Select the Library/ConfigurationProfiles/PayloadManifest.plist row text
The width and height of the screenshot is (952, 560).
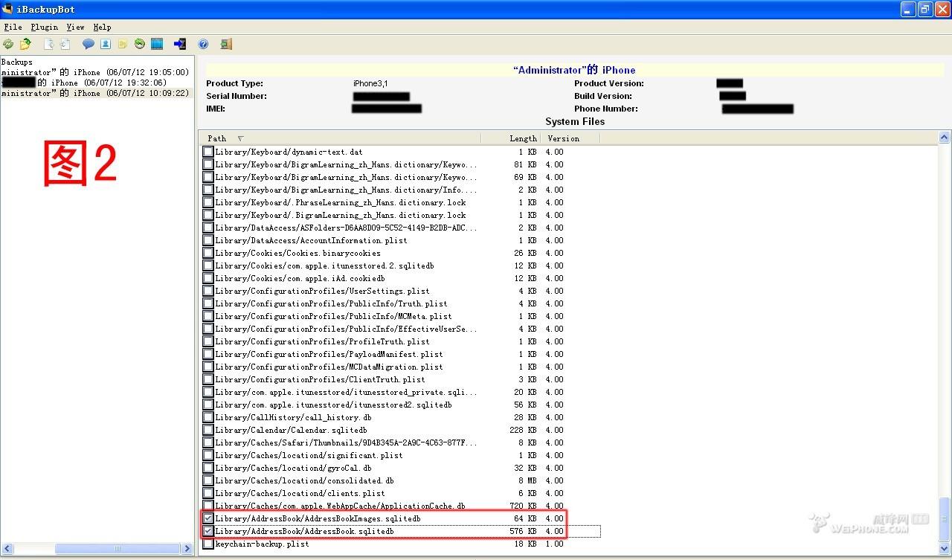329,354
